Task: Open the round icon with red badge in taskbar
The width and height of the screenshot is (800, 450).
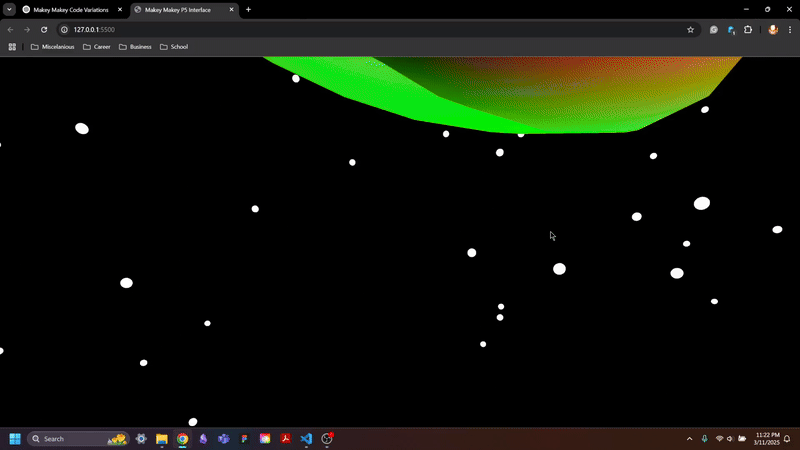Action: point(327,439)
